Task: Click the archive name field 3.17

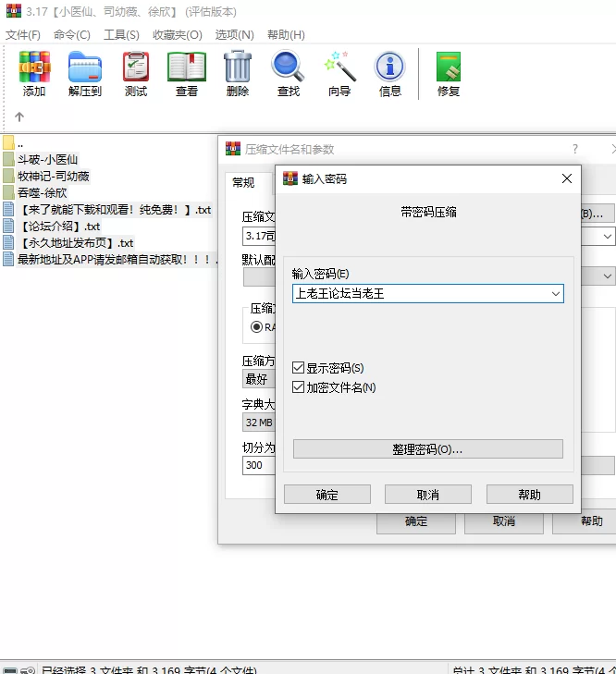Action: pos(259,237)
